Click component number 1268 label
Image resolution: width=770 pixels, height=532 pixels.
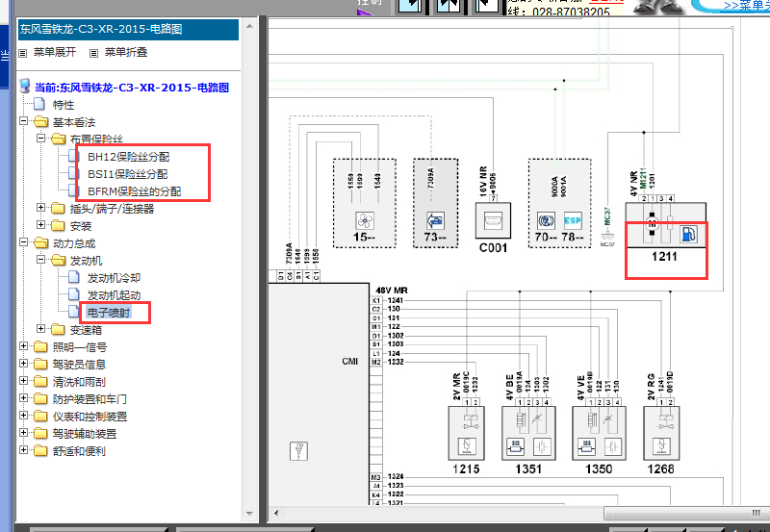661,469
